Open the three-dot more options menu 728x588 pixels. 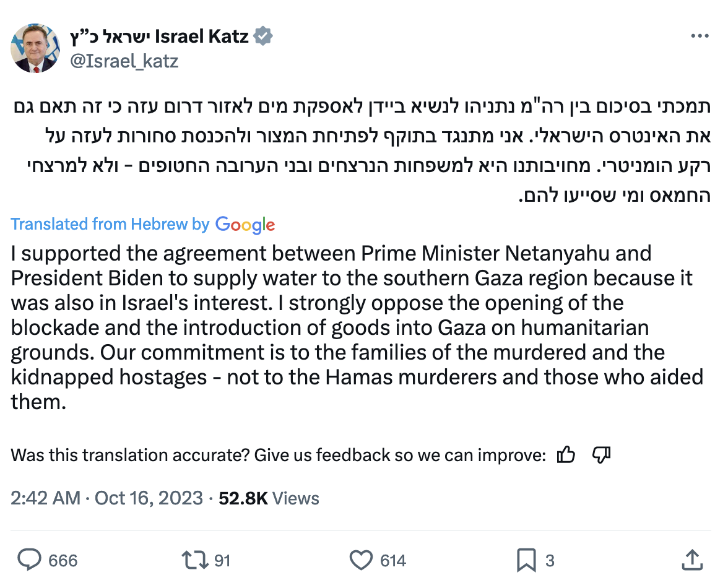point(700,37)
